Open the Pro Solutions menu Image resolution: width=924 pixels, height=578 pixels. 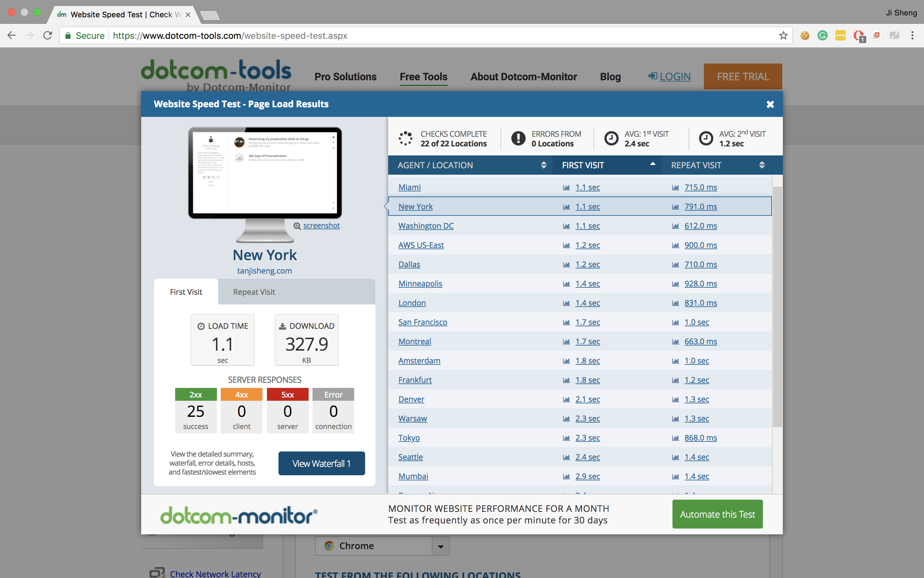345,77
